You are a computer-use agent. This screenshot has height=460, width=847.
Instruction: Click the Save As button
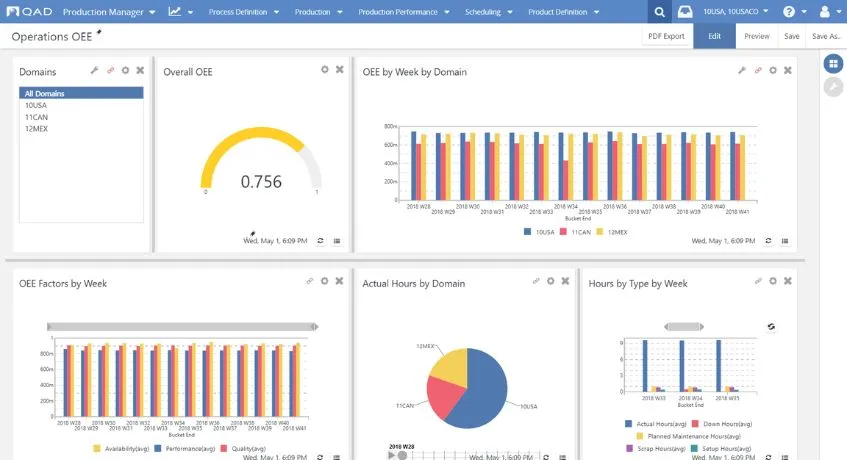[x=826, y=36]
